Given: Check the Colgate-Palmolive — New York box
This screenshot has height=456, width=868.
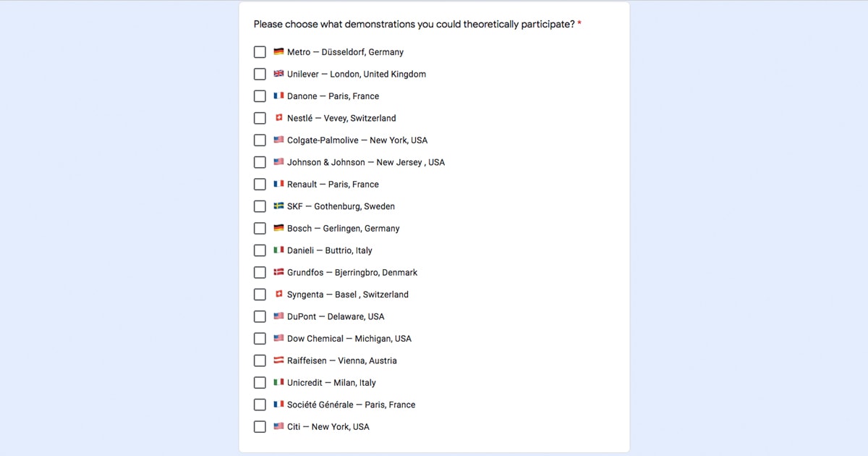Looking at the screenshot, I should click(x=260, y=140).
